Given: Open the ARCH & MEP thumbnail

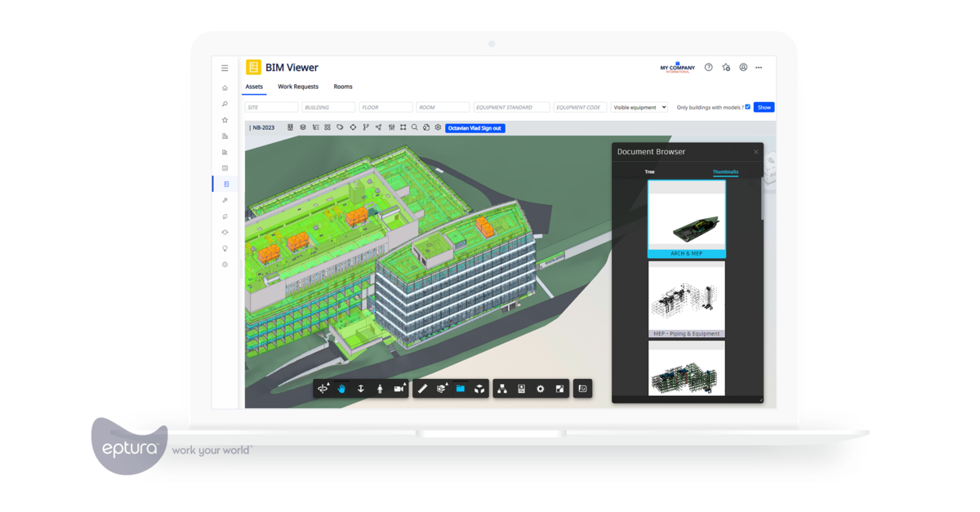Looking at the screenshot, I should pyautogui.click(x=687, y=219).
